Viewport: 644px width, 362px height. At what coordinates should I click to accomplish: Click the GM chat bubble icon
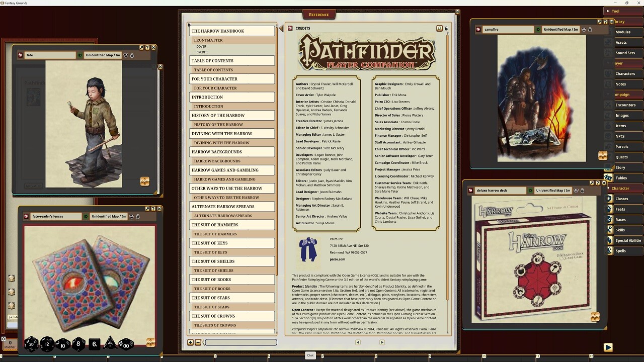pyautogui.click(x=11, y=317)
